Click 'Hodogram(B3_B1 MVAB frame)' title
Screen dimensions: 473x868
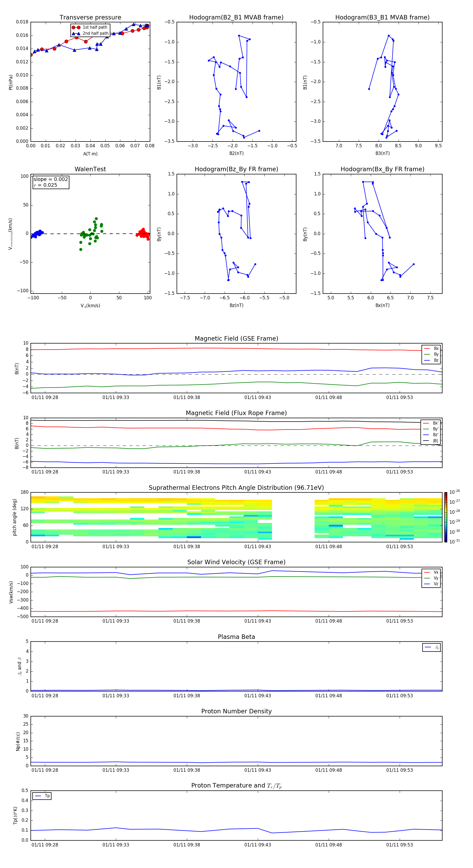coord(382,18)
